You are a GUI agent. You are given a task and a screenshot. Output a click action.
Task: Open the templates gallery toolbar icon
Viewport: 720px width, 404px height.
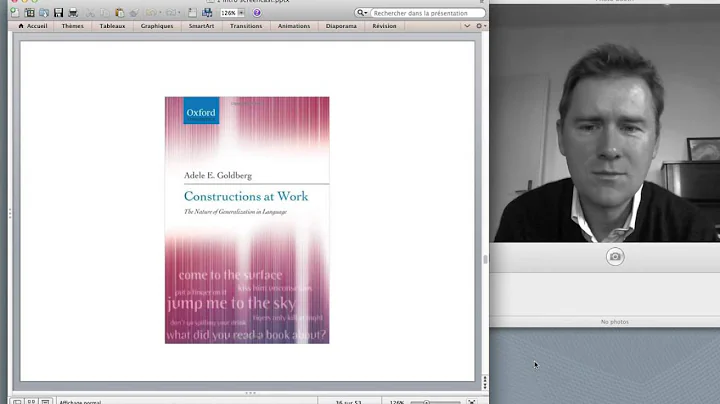29,13
